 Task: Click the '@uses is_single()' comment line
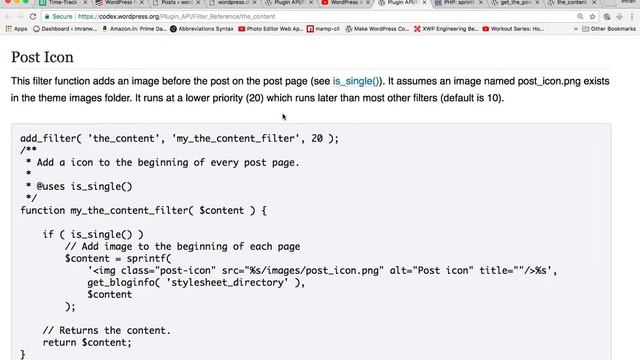point(79,187)
